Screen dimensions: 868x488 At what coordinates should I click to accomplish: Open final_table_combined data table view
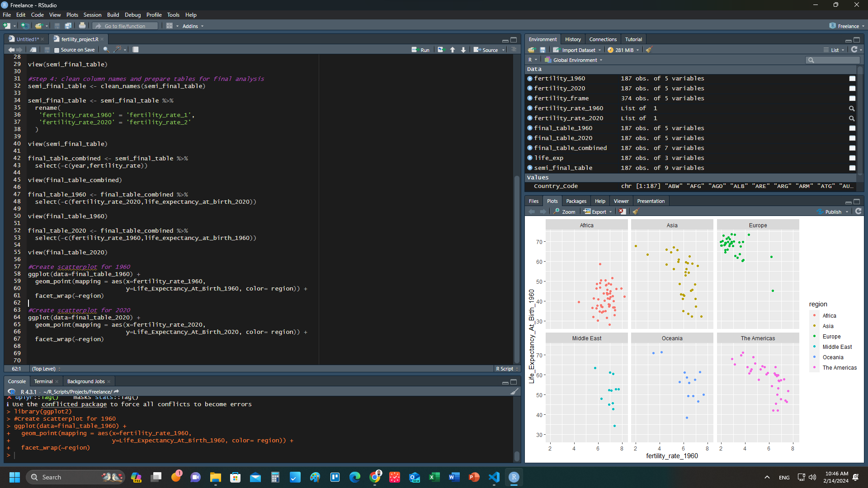point(852,148)
